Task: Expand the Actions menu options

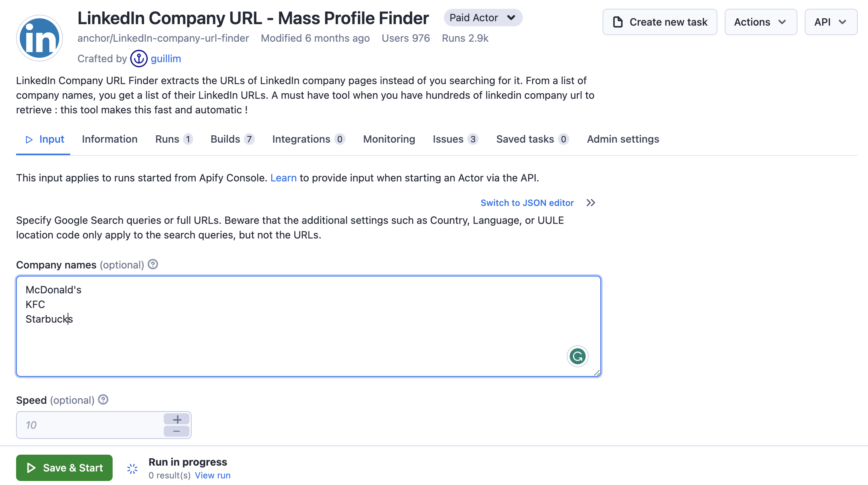Action: 760,23
